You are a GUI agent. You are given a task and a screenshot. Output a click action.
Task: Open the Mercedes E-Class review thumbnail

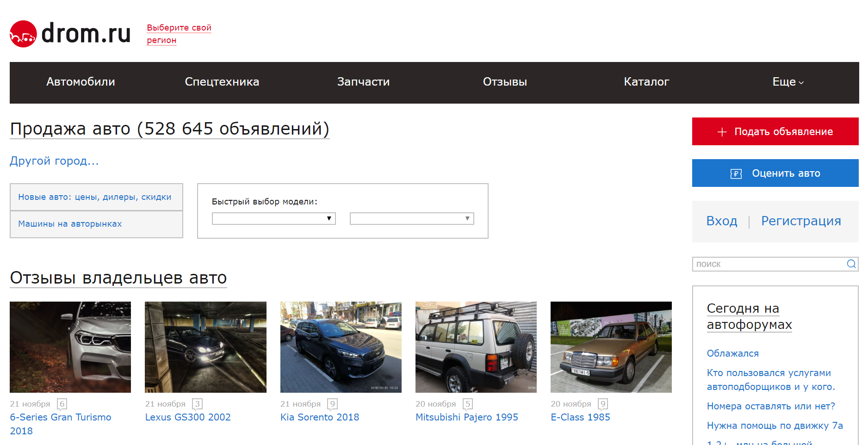pos(611,347)
